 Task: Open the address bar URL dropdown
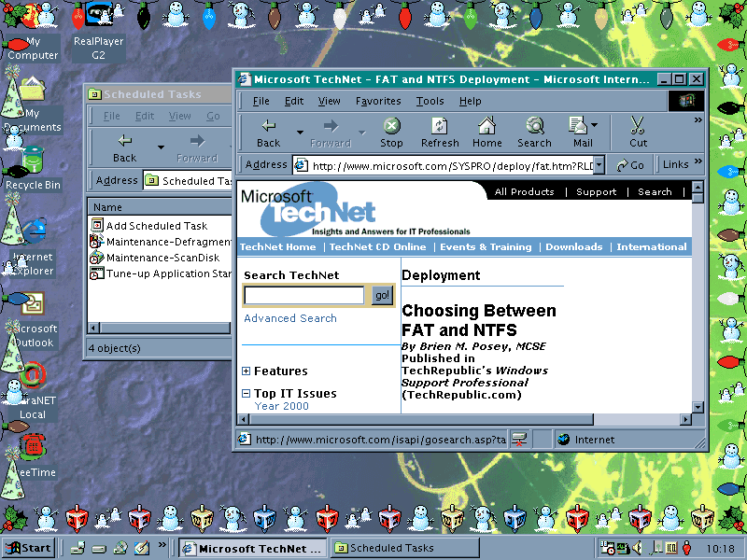598,165
